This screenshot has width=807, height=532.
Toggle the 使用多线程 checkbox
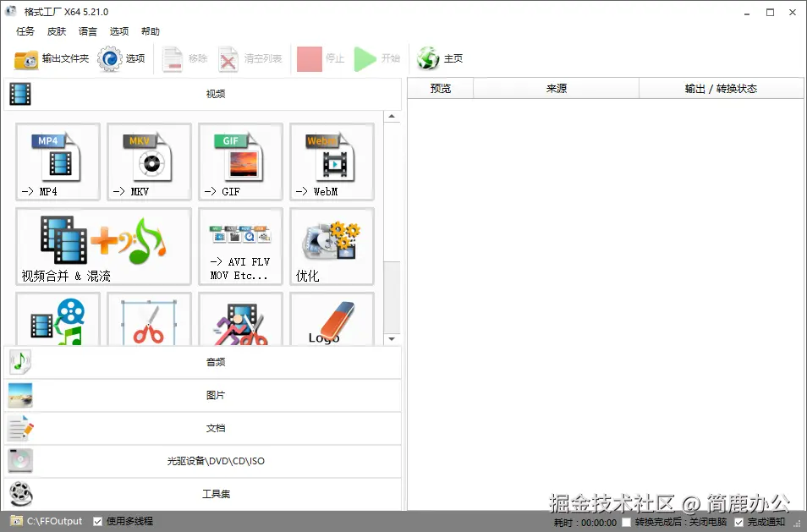tap(98, 522)
